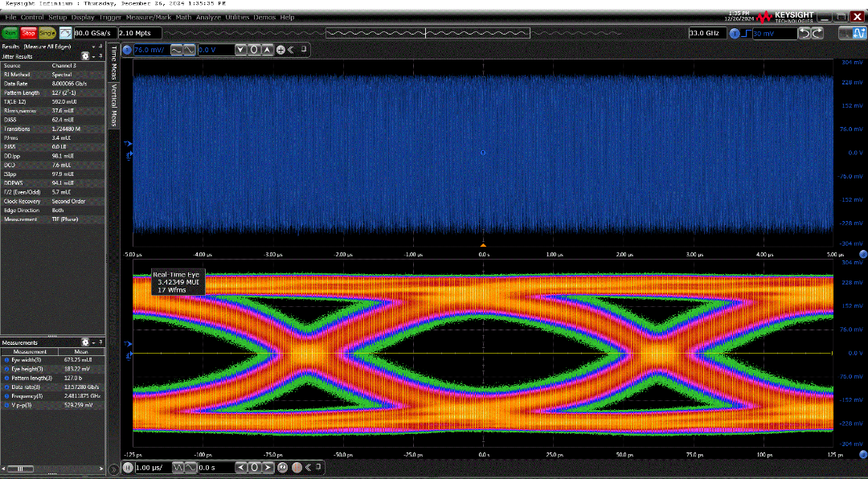Screen dimensions: 868x479
Task: Click the 30 mV trigger level field
Action: point(775,34)
